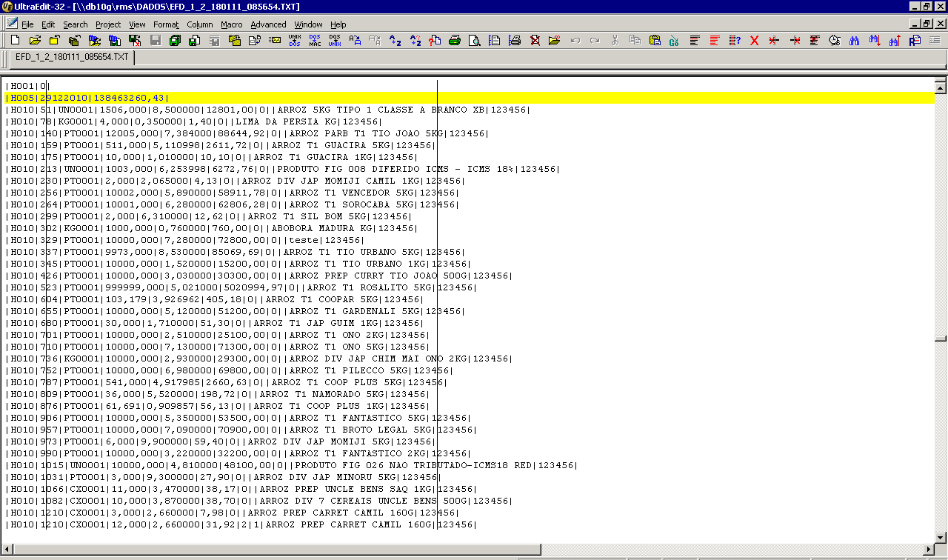948x560 pixels.
Task: Click the line with ARROZ T1 PILECCO 5KG
Action: pyautogui.click(x=230, y=370)
